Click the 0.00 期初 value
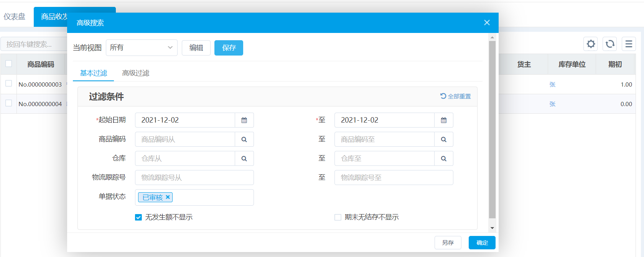 click(x=626, y=104)
